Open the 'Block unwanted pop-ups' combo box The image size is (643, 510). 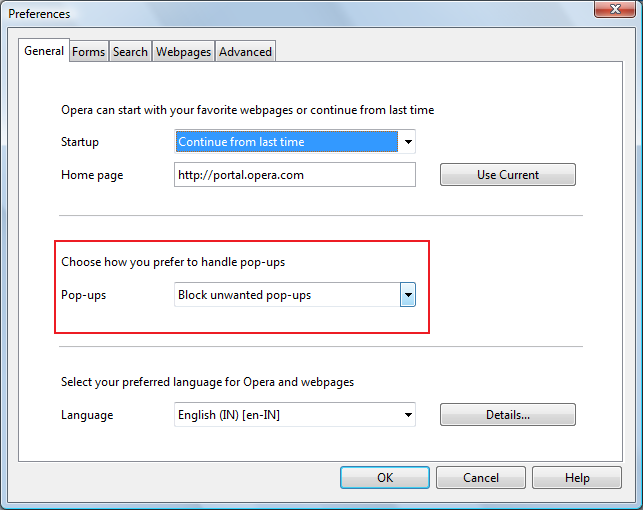[295, 295]
